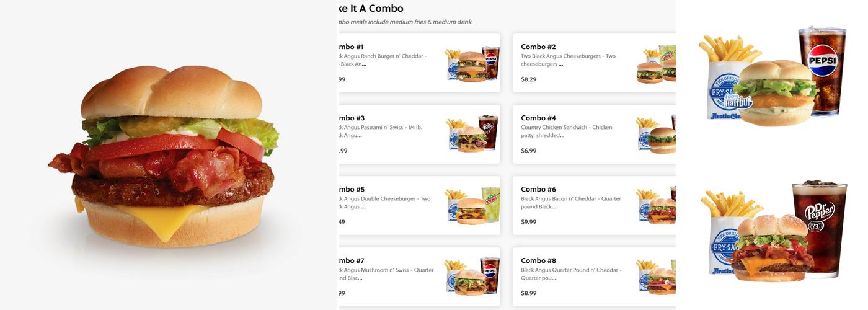This screenshot has width=868, height=310.
Task: Click the Two Black Angus Cheeseburgers description
Action: pos(568,60)
